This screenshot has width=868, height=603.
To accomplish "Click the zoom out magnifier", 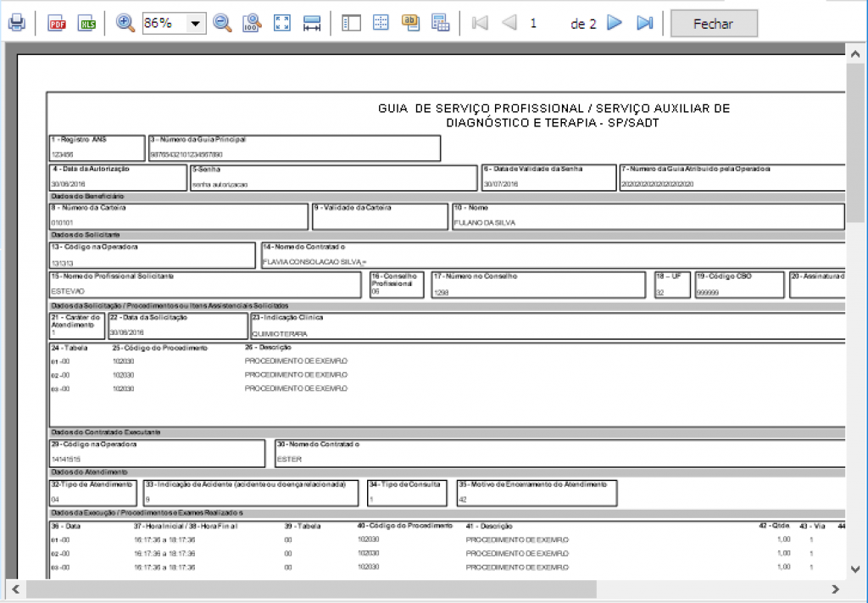I will [223, 24].
